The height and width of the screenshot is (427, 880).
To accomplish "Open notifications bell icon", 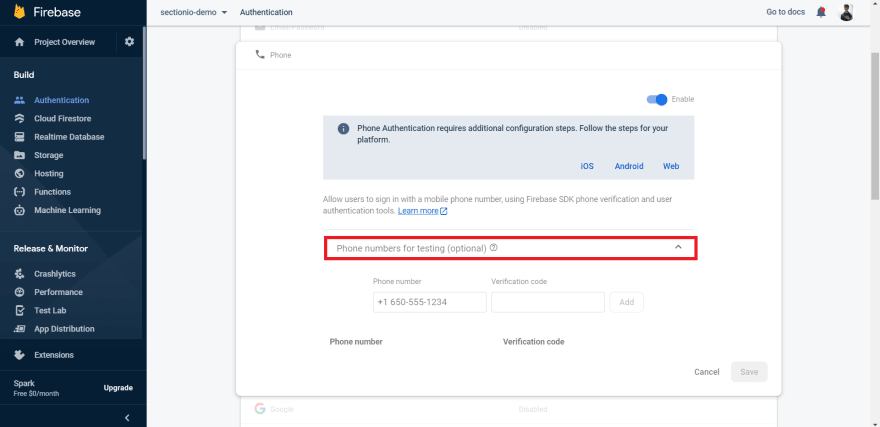I will point(821,12).
